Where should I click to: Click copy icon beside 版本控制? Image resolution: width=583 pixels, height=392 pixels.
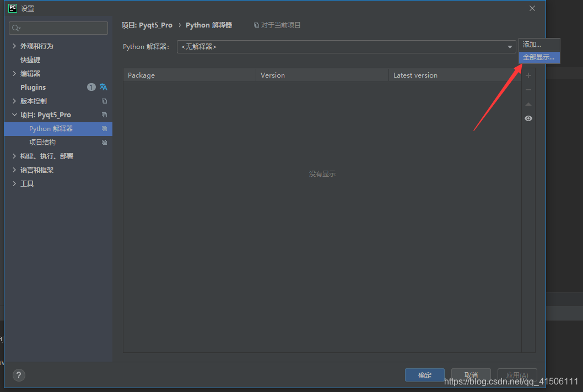105,101
